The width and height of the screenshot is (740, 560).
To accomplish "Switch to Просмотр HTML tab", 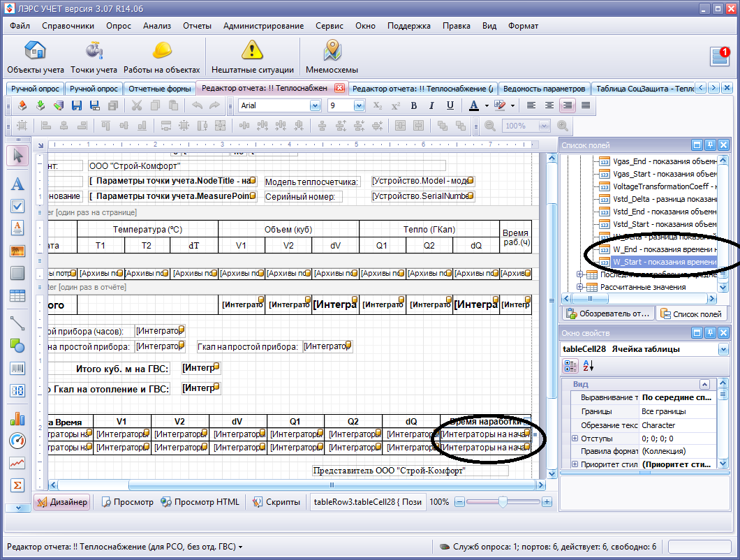I will click(x=200, y=502).
